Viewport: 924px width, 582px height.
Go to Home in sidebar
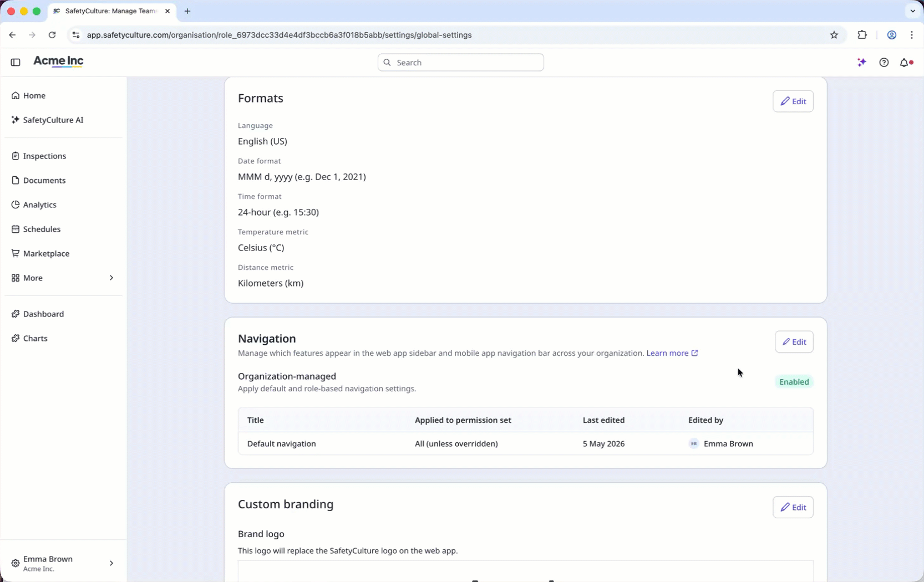click(x=63, y=95)
